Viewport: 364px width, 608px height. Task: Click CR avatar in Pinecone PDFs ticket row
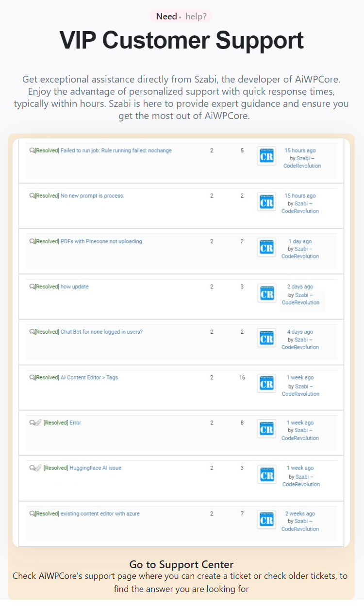pyautogui.click(x=266, y=247)
